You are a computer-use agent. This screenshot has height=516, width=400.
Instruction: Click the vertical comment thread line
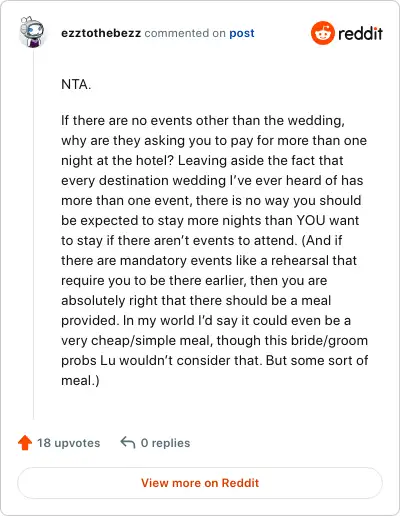(33, 233)
